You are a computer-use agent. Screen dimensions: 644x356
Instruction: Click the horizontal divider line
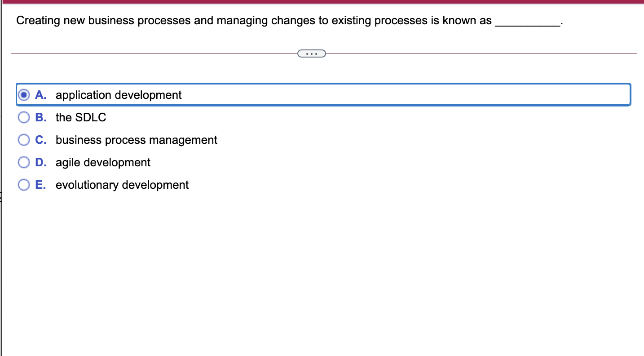click(157, 53)
